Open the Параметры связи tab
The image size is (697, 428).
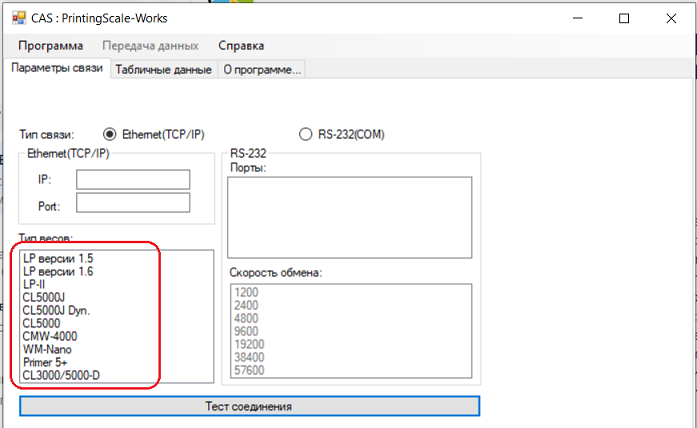56,69
